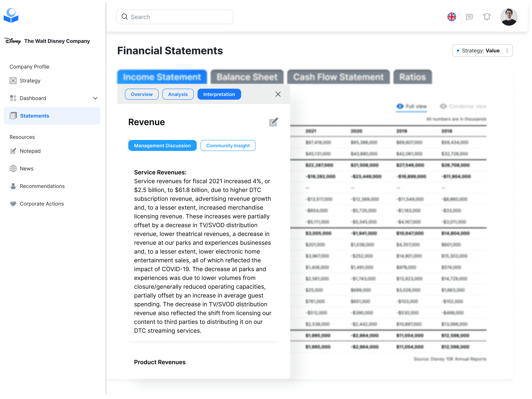Open the Statements menu item
This screenshot has width=532, height=399.
click(x=52, y=116)
